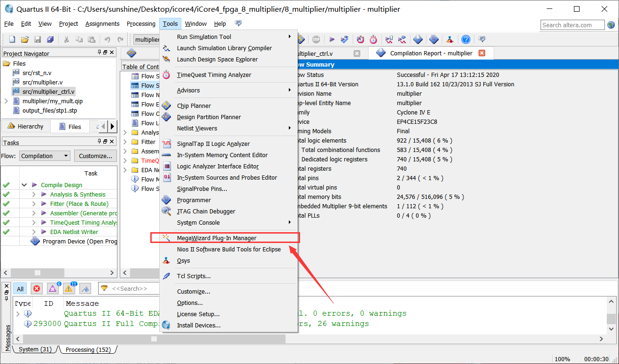The image size is (619, 364).
Task: Toggle the error message filter button
Action: coord(37,288)
